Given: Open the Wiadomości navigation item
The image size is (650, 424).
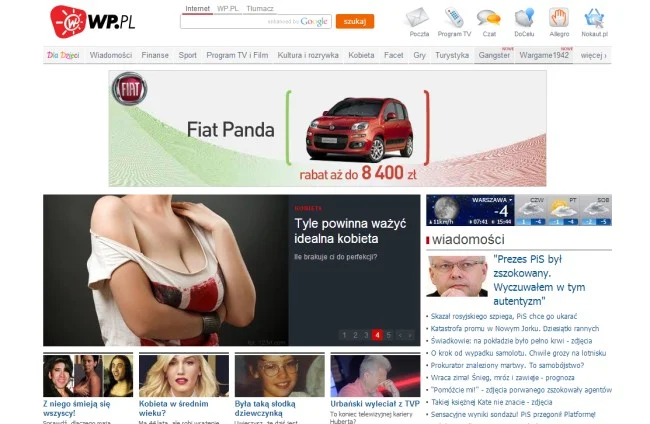Looking at the screenshot, I should [111, 55].
